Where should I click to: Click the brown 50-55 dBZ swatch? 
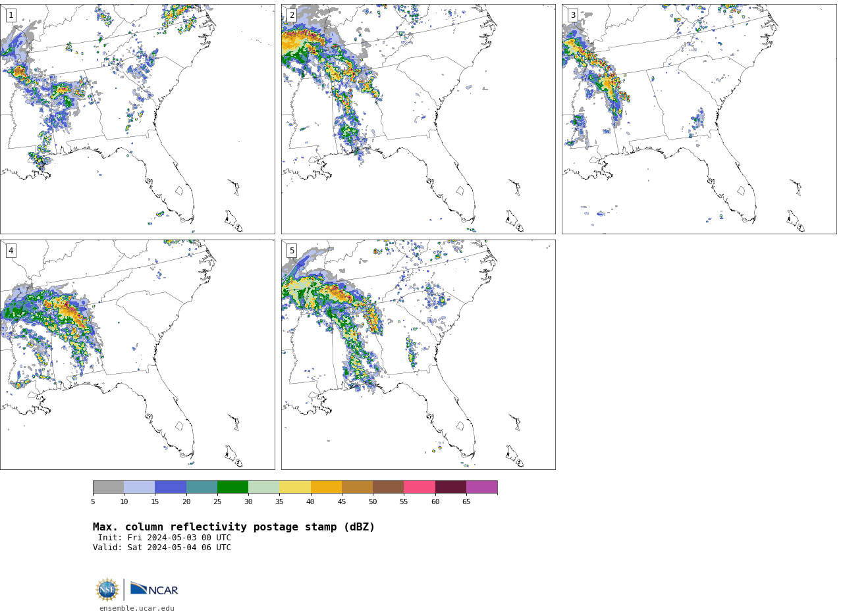388,487
